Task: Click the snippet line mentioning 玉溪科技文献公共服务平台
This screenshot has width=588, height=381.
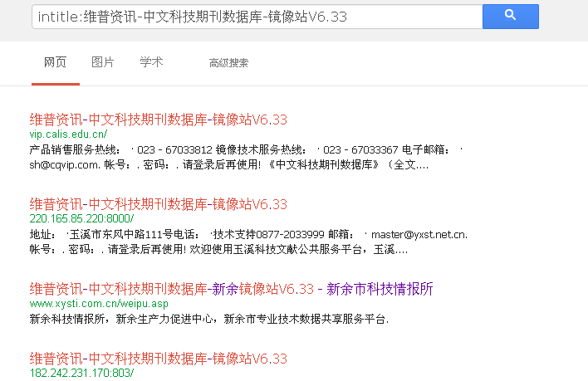Action: click(x=218, y=250)
